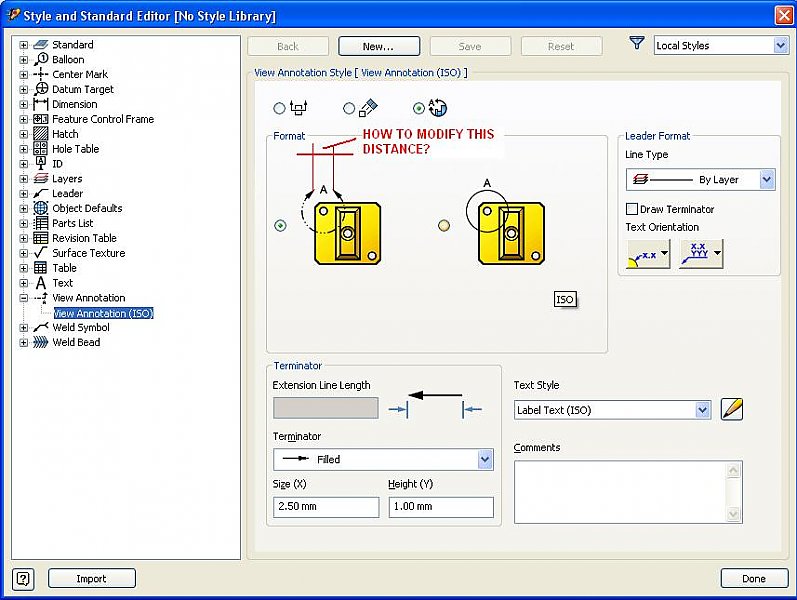The image size is (797, 600).
Task: Click the Size (X) input field
Action: (325, 507)
